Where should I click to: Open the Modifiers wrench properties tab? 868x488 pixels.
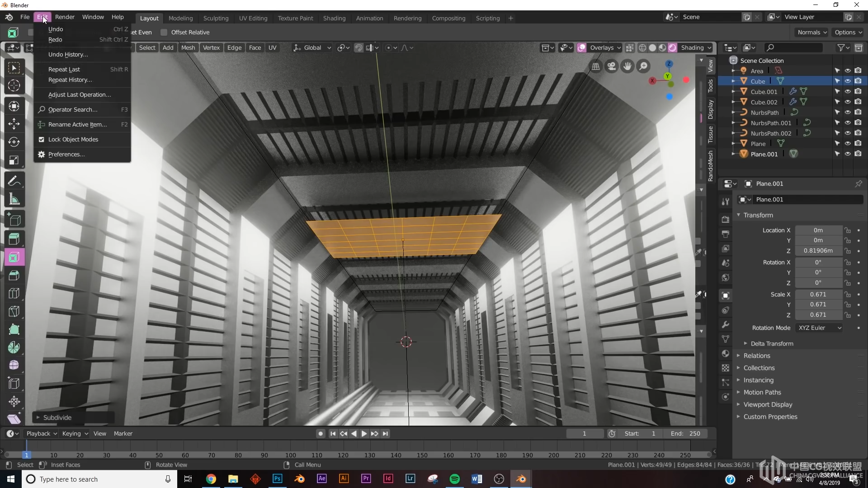726,325
